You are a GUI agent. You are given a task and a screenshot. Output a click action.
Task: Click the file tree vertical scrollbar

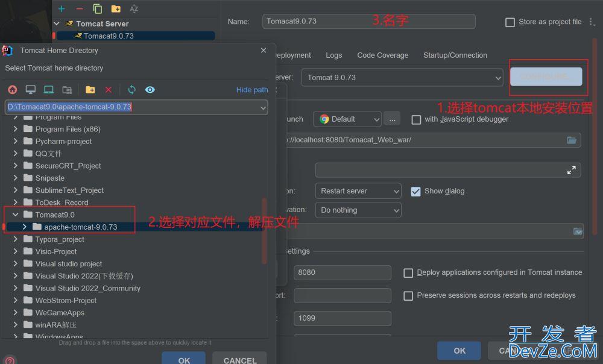tap(264, 231)
